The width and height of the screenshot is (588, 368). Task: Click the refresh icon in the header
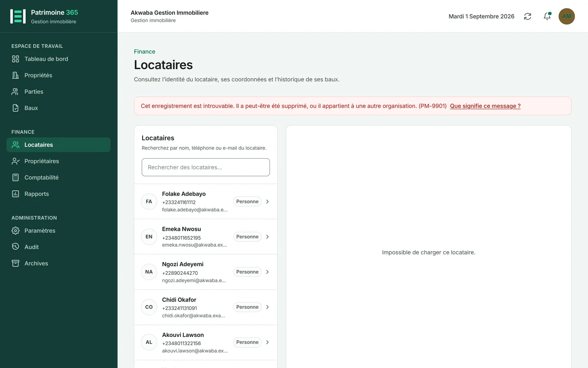tap(528, 16)
